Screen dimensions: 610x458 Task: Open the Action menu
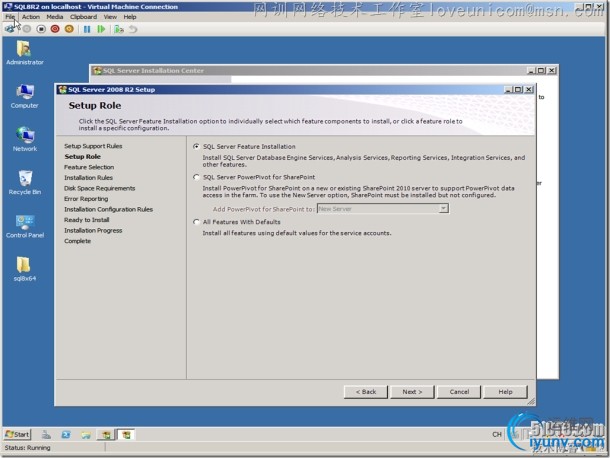(31, 17)
